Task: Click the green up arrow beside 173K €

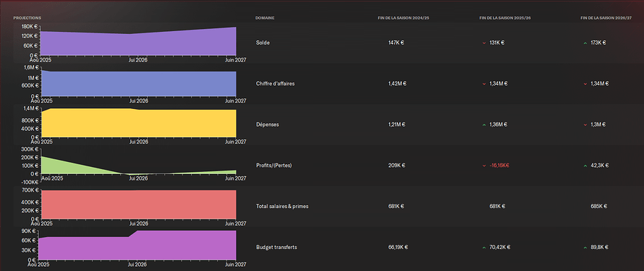Action: click(x=585, y=42)
